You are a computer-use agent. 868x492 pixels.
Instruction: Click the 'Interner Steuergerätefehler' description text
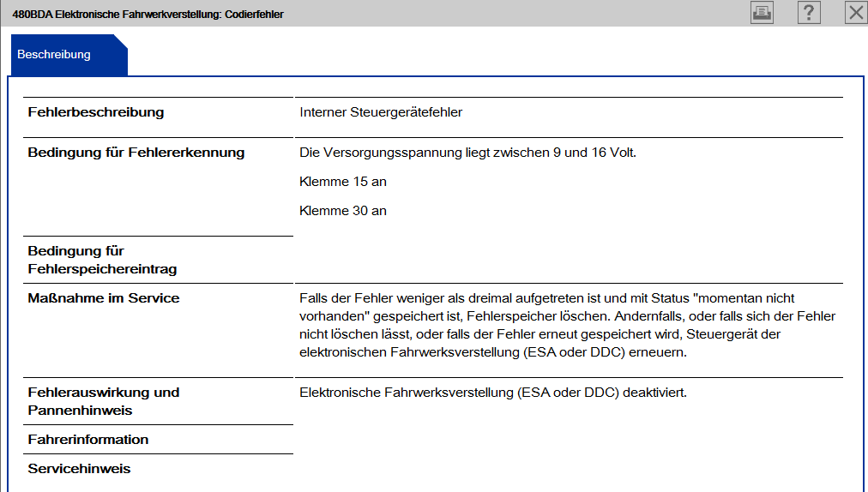tap(381, 112)
